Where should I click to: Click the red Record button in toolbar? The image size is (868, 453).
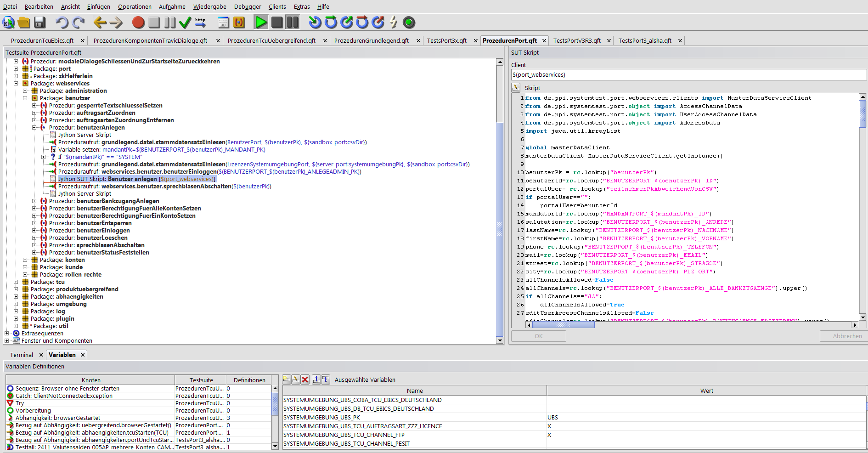coord(138,23)
